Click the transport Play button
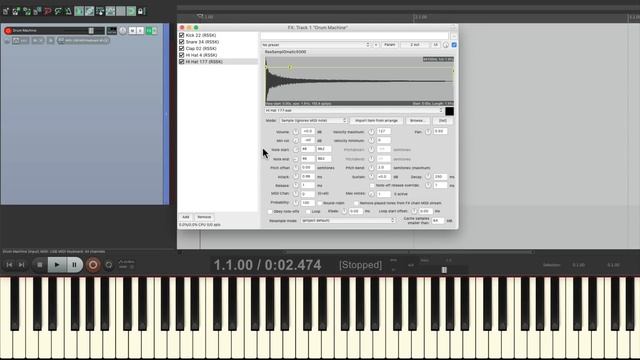Viewport: 640px width, 360px height. tap(57, 265)
